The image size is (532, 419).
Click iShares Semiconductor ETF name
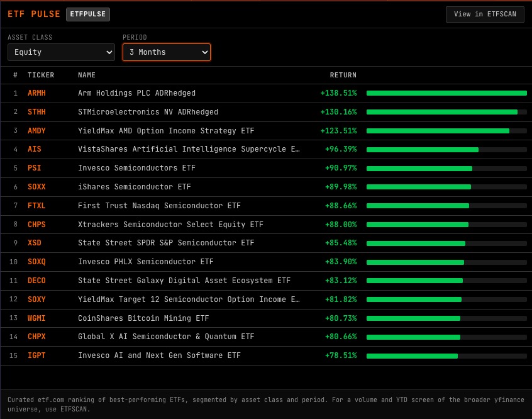click(135, 187)
